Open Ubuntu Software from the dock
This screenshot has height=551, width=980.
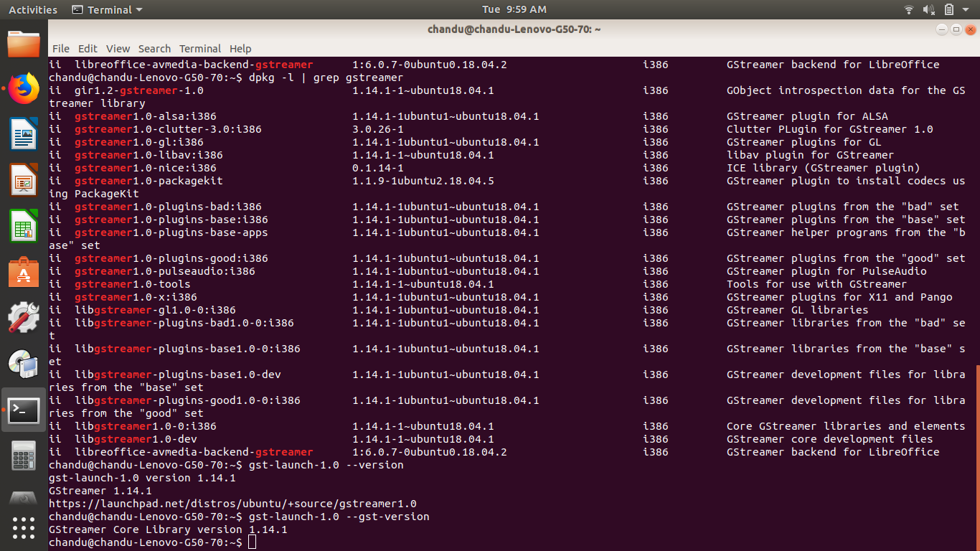[x=24, y=271]
